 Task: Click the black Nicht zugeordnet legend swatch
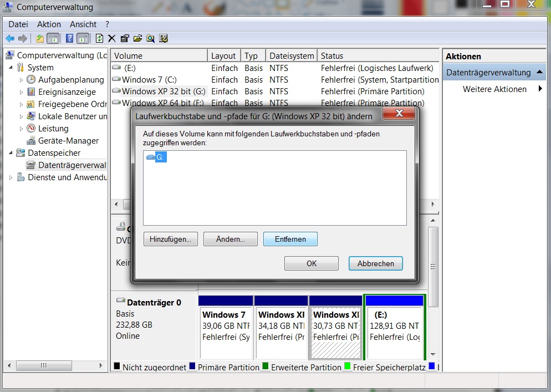[117, 366]
